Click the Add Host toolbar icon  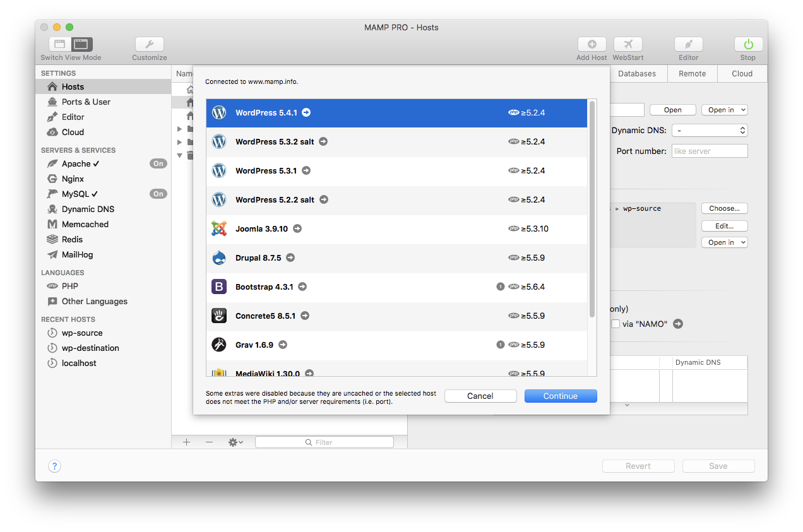(x=592, y=44)
